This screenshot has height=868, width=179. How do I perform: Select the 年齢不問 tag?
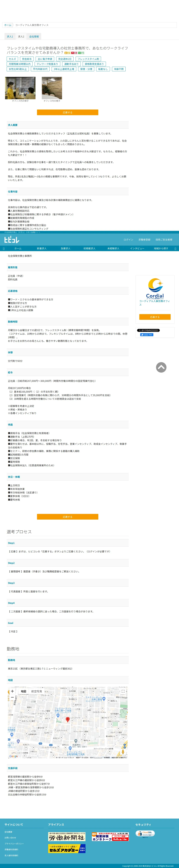point(119,69)
